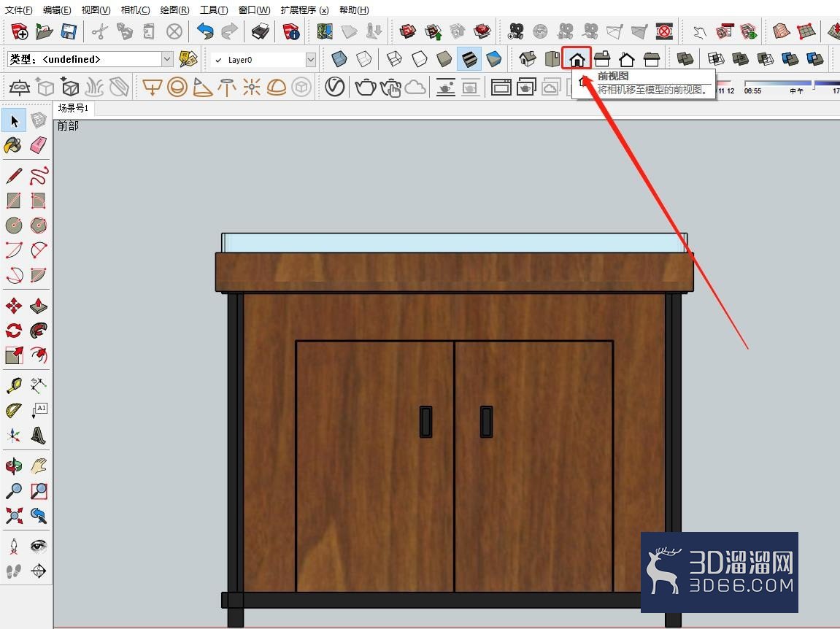Toggle X-ray face style
840x629 pixels.
pos(339,58)
